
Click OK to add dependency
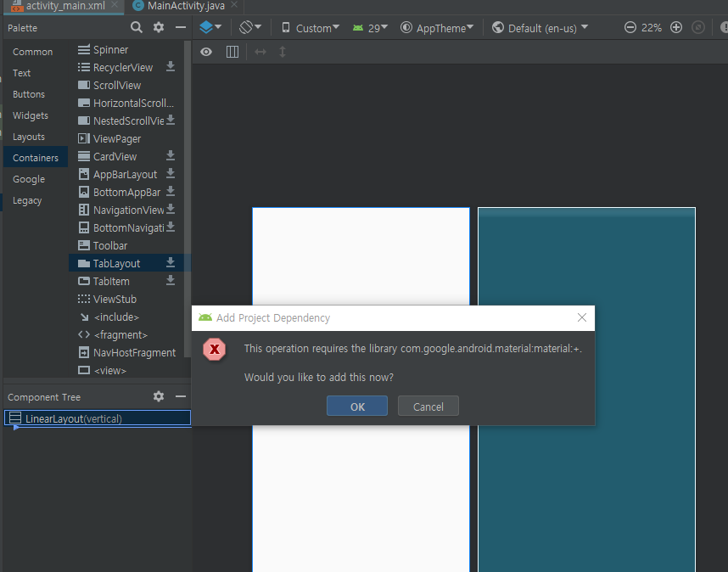tap(357, 407)
